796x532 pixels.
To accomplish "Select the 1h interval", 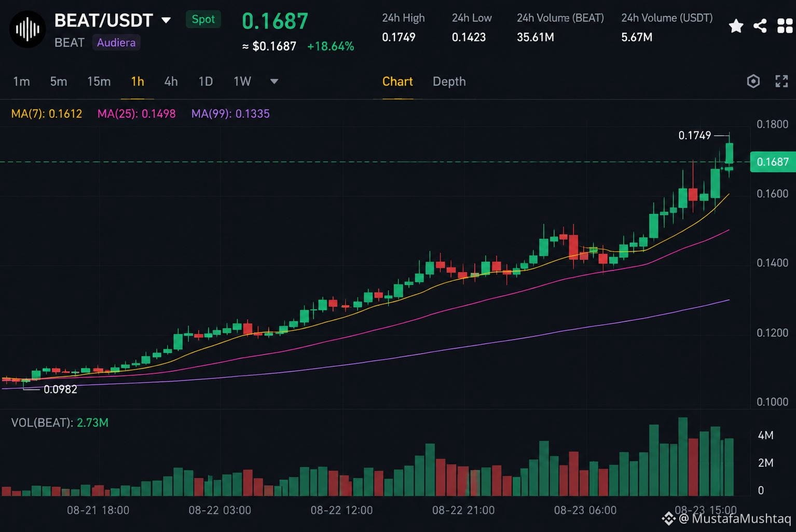I will [x=138, y=81].
